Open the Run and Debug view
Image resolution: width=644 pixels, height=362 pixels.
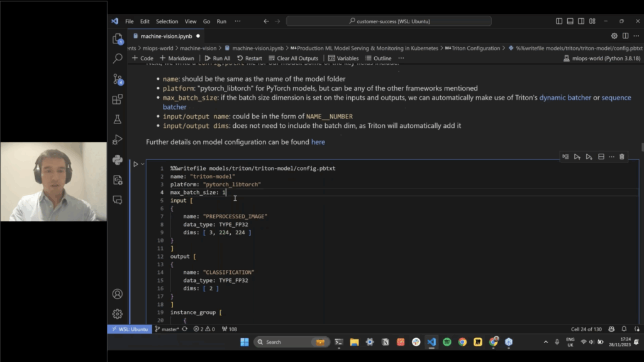point(118,139)
